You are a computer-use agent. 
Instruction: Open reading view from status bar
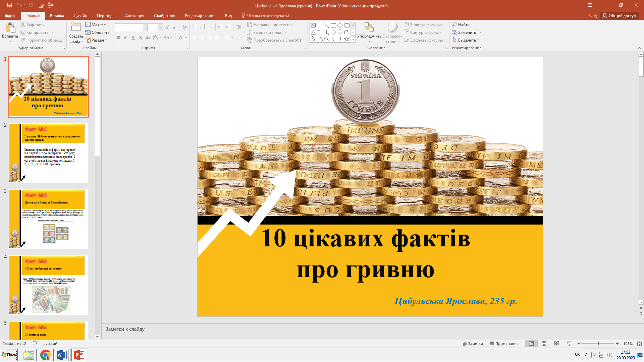coord(556,344)
